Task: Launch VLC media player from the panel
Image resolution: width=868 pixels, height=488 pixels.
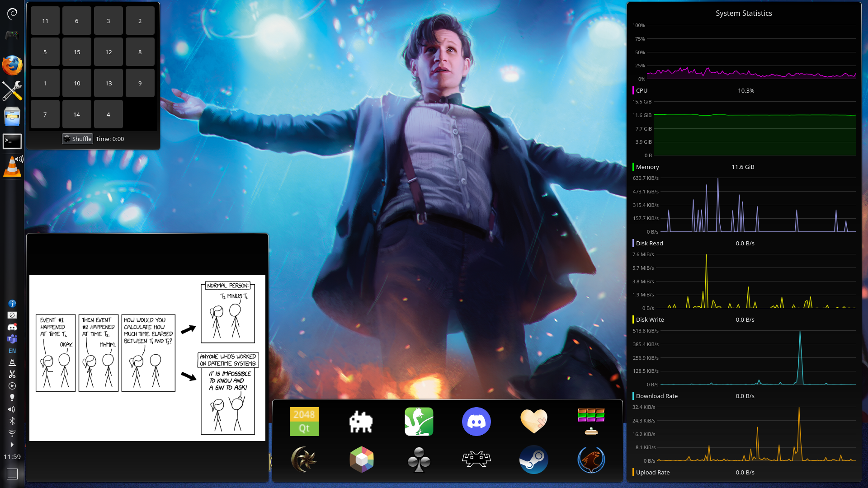Action: pos(12,166)
